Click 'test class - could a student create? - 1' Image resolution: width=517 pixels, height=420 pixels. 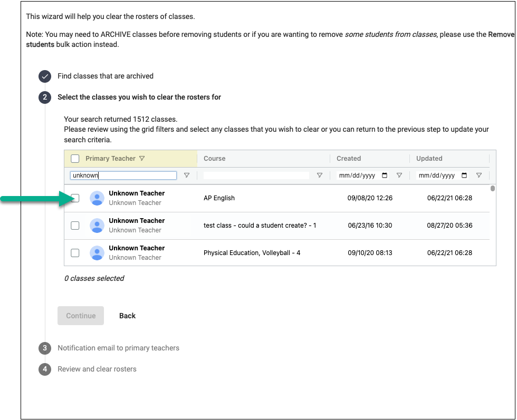260,226
